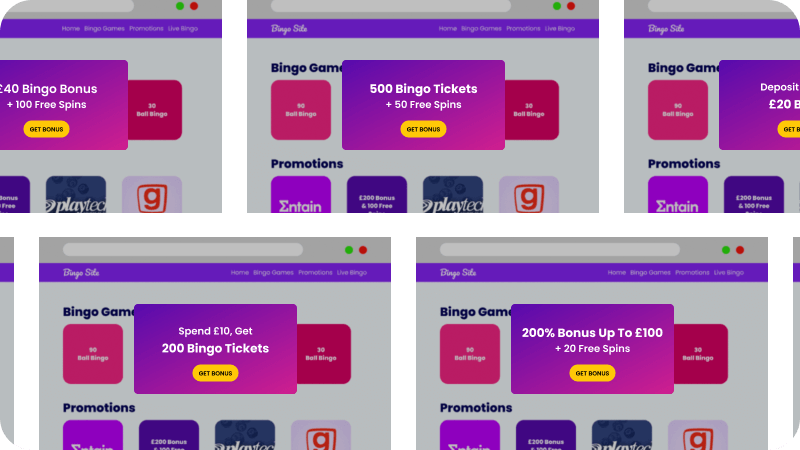The width and height of the screenshot is (800, 450).
Task: Open Playtech tile below the 500 Bingo Tickets offer
Action: click(x=453, y=196)
